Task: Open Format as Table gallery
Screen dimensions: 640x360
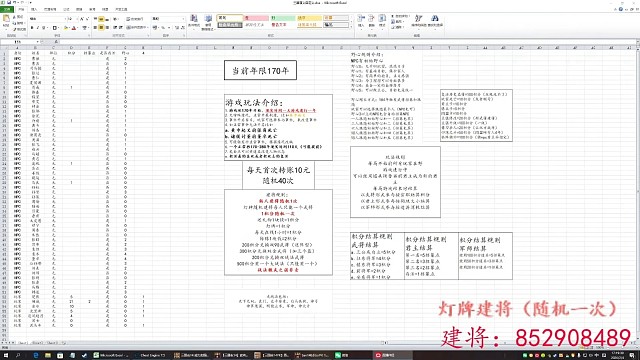Action: click(x=208, y=22)
